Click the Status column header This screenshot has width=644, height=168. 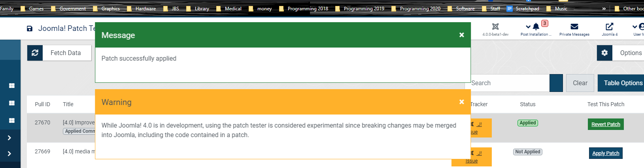point(527,104)
